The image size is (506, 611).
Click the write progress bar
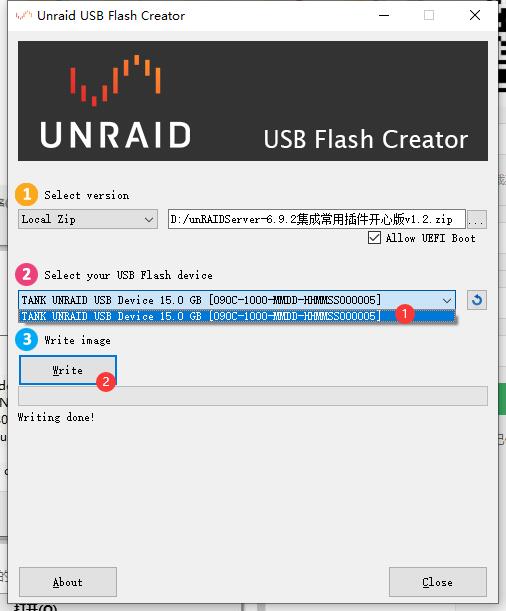coord(253,396)
